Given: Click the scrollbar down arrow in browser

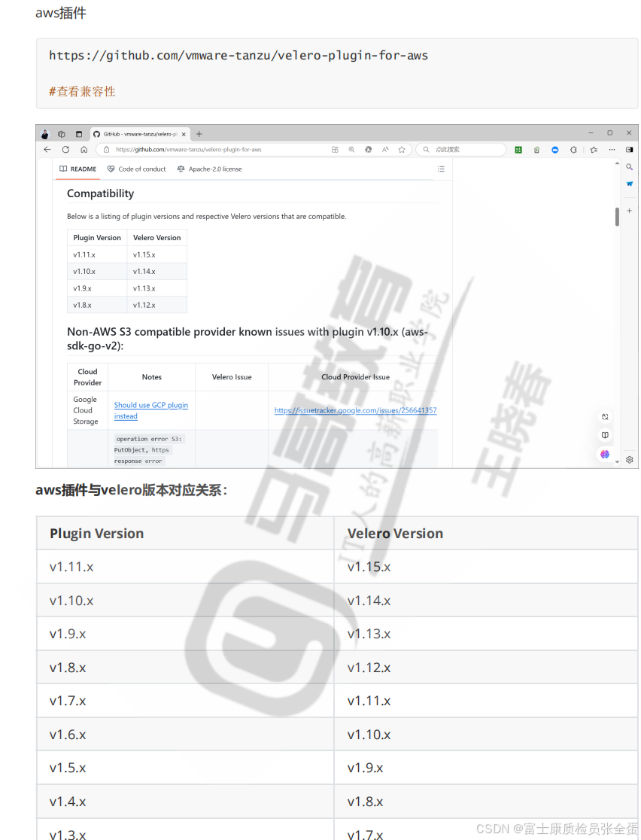Looking at the screenshot, I should (x=617, y=461).
